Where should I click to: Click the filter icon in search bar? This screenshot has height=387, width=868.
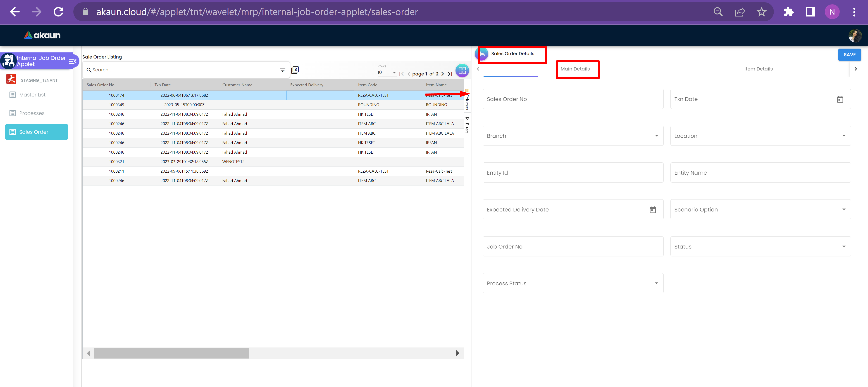pyautogui.click(x=282, y=70)
